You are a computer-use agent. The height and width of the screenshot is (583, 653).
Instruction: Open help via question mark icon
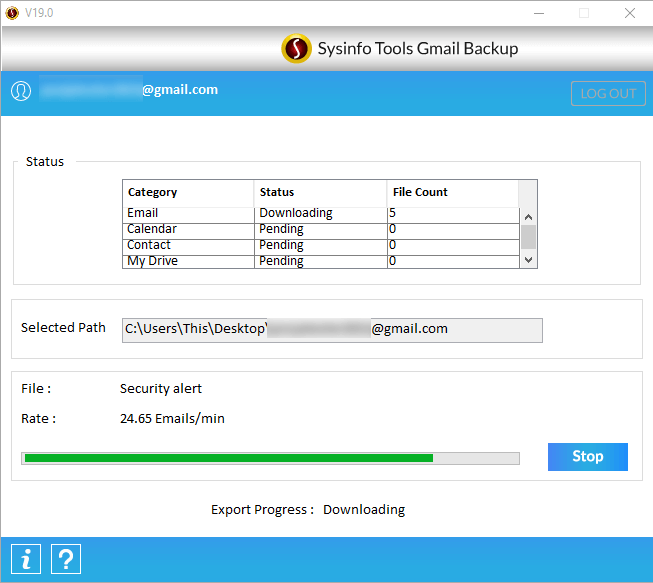(x=66, y=559)
